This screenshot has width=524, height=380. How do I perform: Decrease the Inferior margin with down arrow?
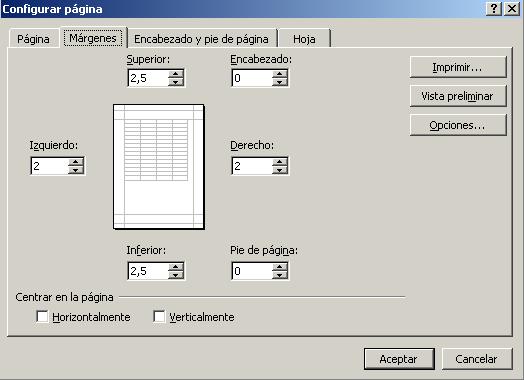coord(176,275)
